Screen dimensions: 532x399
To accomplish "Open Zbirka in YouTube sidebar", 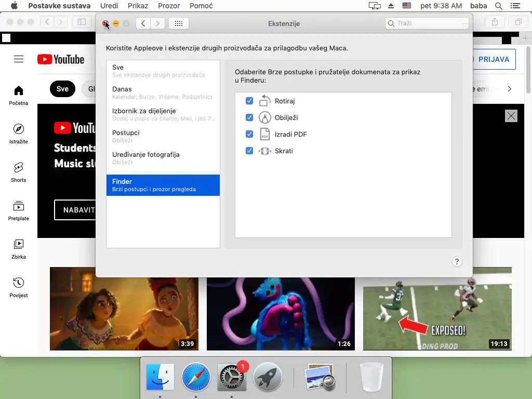I will 19,249.
